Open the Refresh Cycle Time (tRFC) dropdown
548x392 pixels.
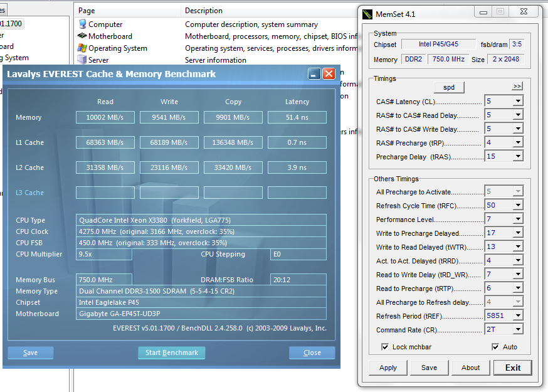point(518,205)
